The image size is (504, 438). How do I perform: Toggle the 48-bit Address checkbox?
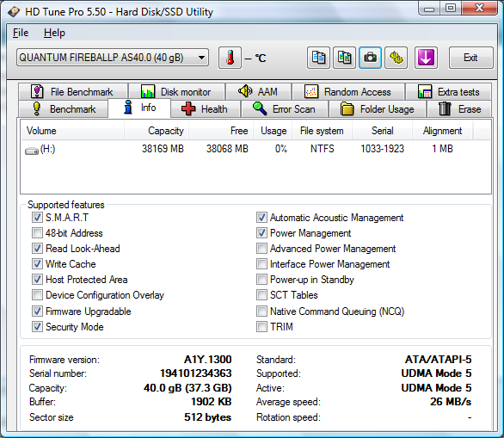point(37,233)
